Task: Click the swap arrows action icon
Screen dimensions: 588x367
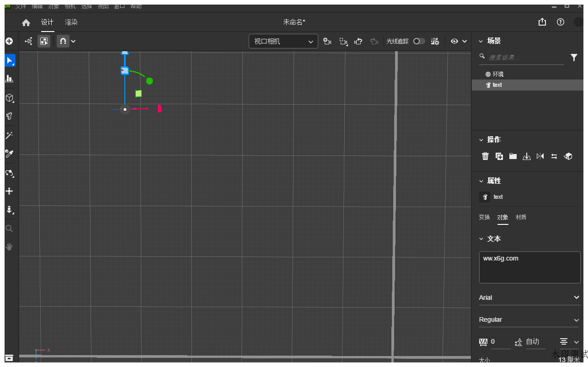Action: click(x=554, y=156)
